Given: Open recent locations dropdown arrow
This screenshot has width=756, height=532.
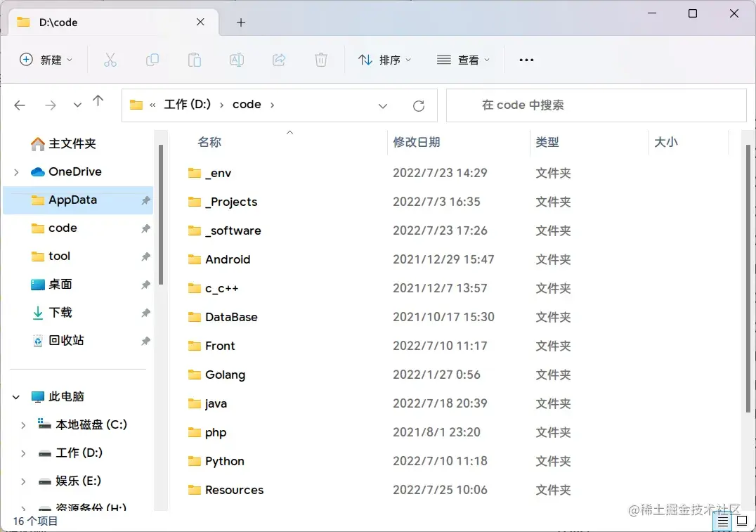Looking at the screenshot, I should pos(77,105).
